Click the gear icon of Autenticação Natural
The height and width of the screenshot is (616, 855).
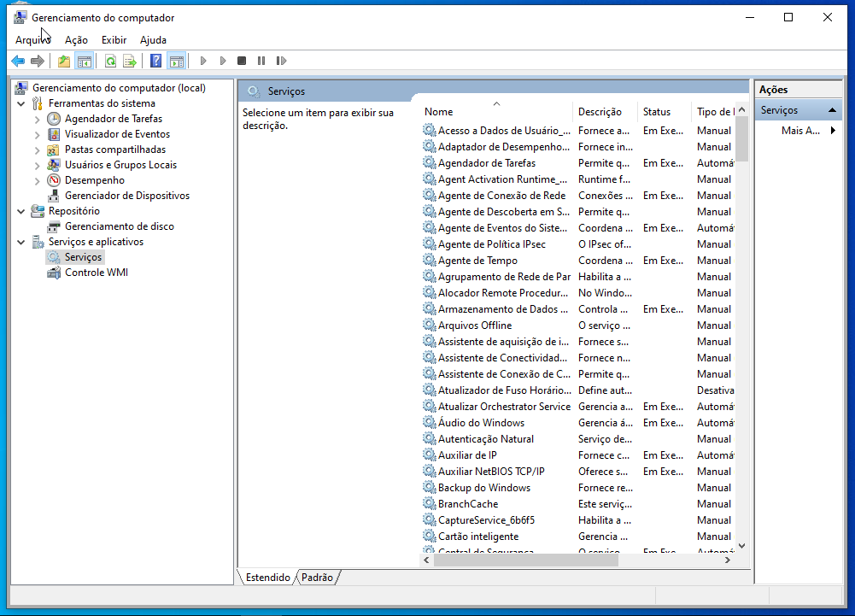click(x=430, y=438)
